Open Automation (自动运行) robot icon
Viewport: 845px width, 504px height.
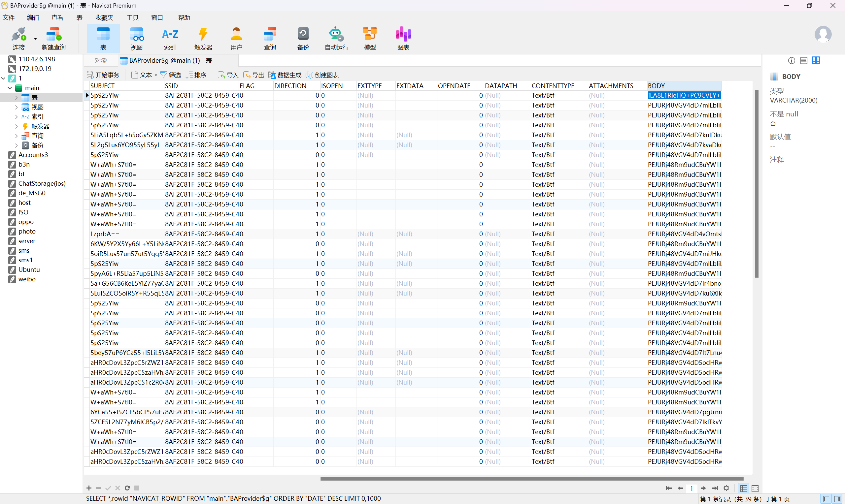coord(336,38)
